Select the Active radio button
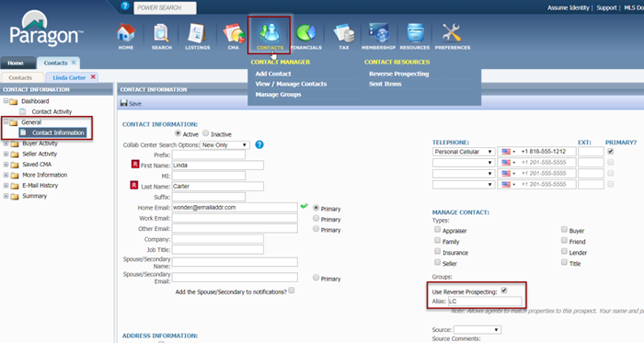 pyautogui.click(x=178, y=133)
